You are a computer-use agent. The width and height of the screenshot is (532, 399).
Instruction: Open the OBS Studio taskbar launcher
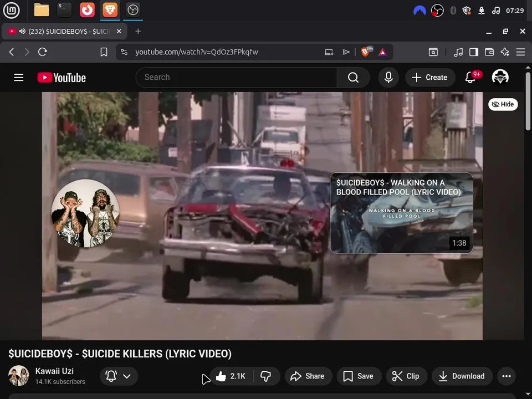tap(132, 10)
